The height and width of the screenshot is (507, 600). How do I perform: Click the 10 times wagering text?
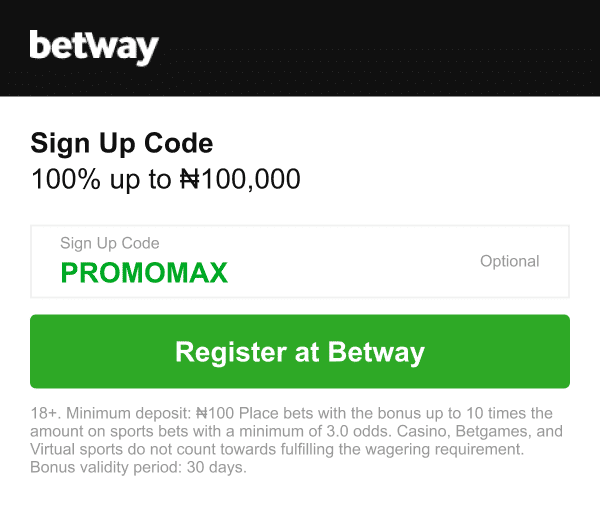(x=497, y=413)
